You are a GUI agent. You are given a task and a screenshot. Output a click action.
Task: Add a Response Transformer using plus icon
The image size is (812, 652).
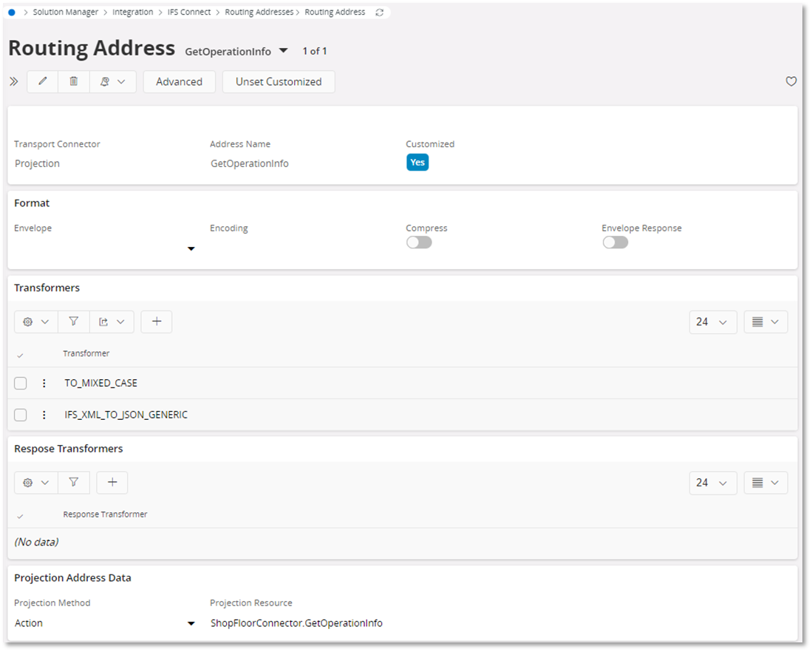pos(112,482)
